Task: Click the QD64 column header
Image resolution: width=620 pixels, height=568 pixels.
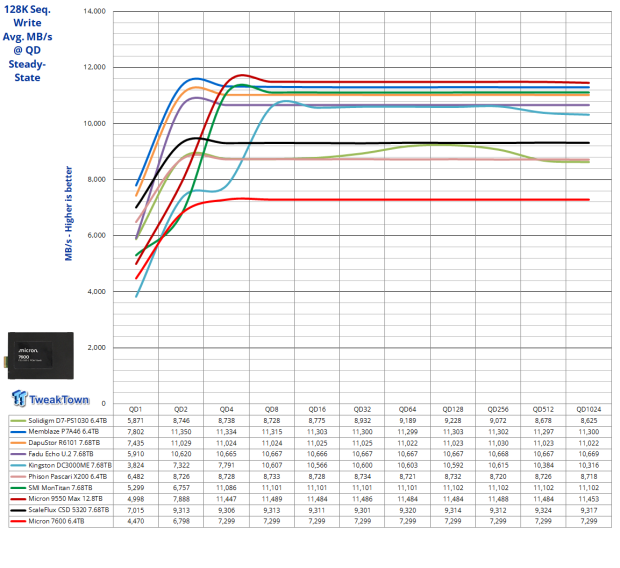Action: 408,409
